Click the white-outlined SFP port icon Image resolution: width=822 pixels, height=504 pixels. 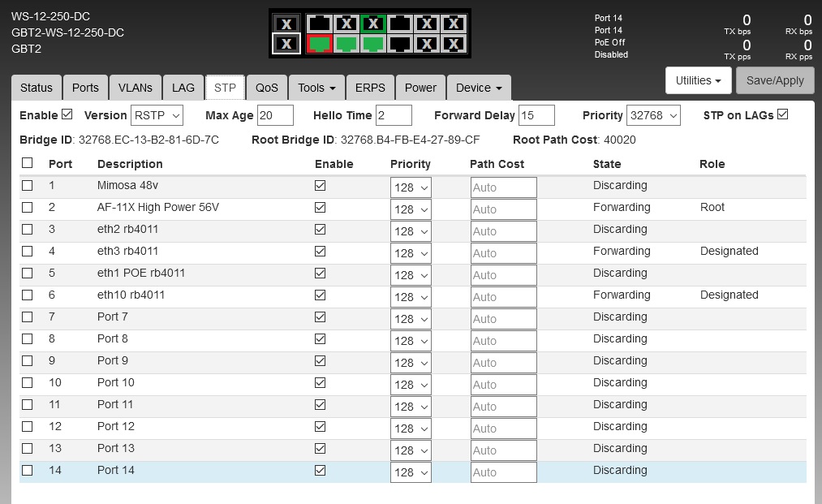pos(286,44)
